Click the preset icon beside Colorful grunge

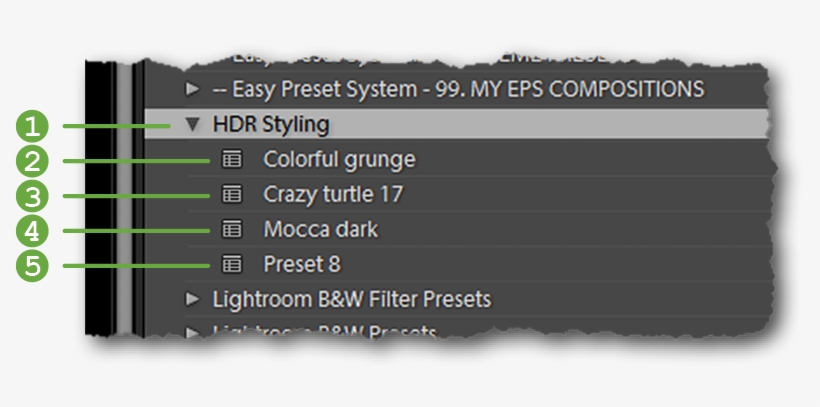[x=232, y=159]
